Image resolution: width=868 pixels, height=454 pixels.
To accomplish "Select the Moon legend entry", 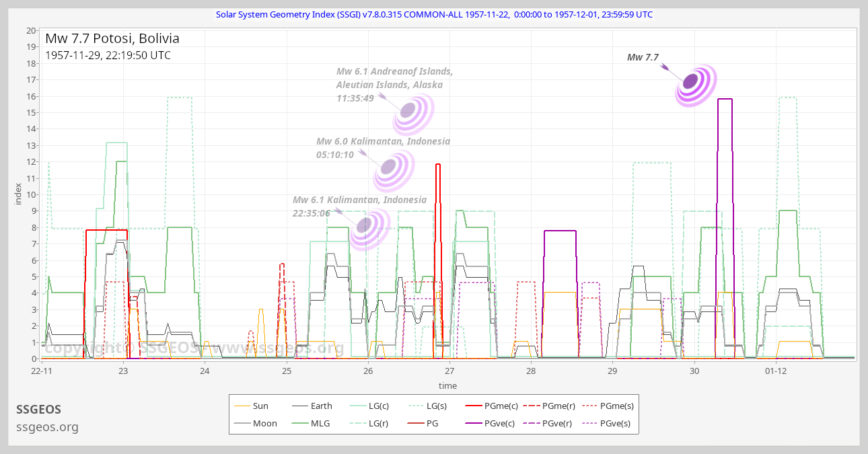I will click(255, 423).
